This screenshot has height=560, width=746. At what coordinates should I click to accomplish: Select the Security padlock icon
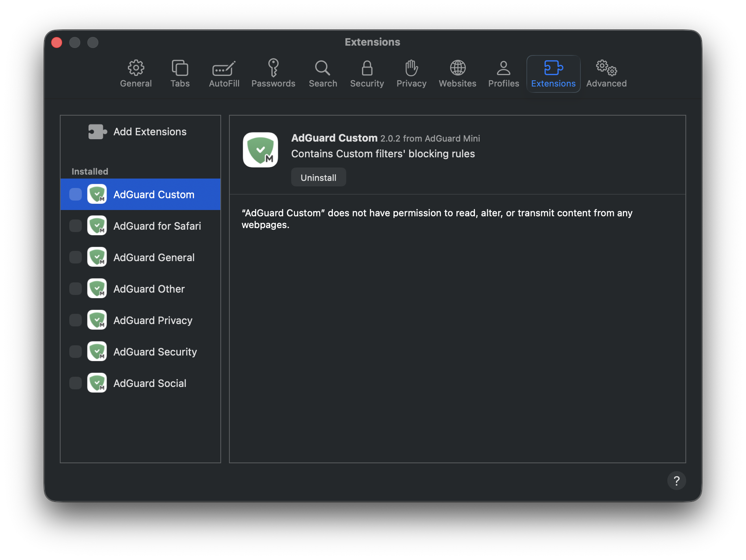click(x=367, y=68)
